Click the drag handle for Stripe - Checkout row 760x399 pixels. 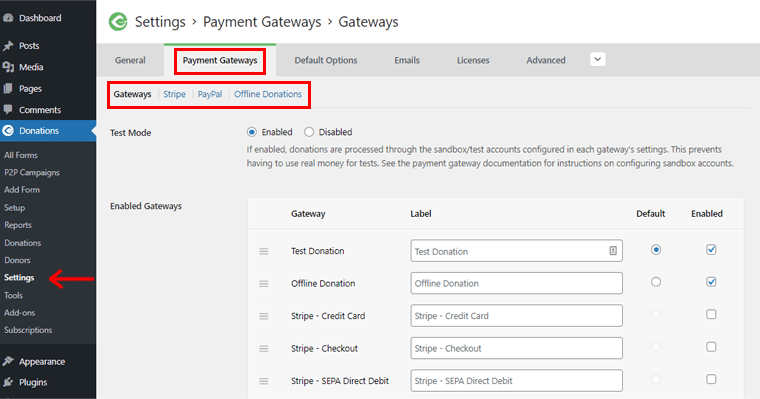pos(264,349)
